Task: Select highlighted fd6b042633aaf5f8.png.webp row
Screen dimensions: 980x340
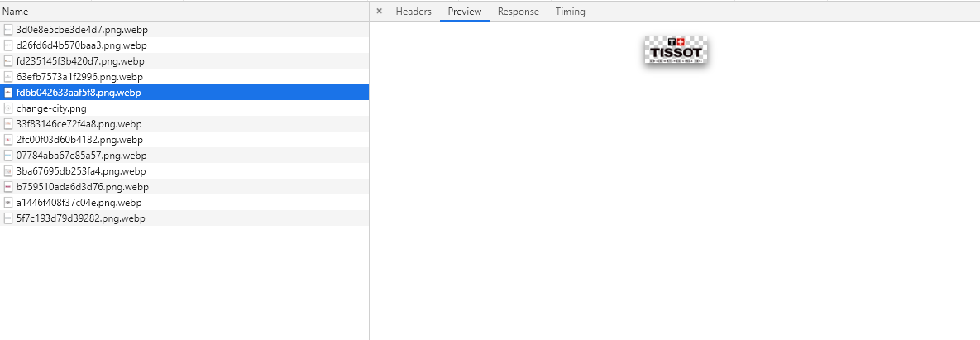Action: 79,93
